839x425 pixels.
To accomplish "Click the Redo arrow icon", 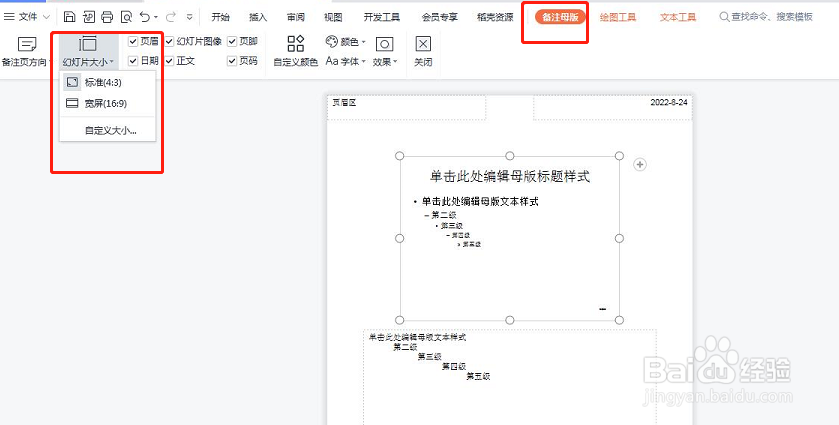I will tap(171, 17).
